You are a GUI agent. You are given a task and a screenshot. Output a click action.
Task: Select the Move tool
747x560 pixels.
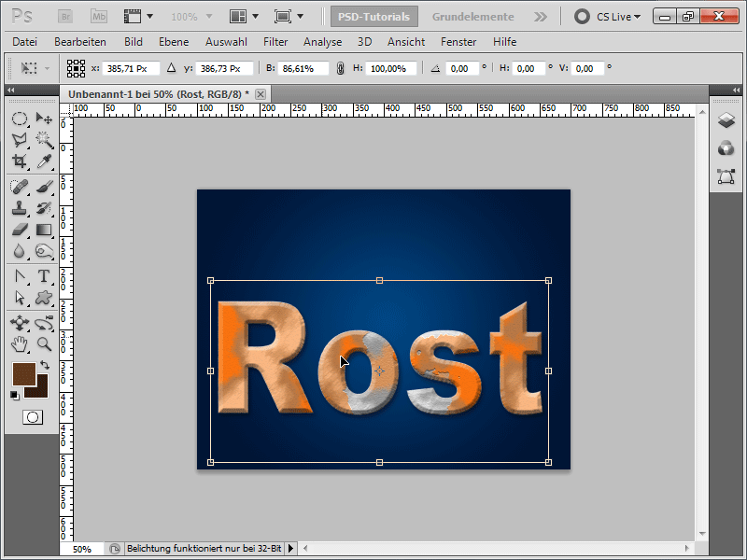[44, 119]
